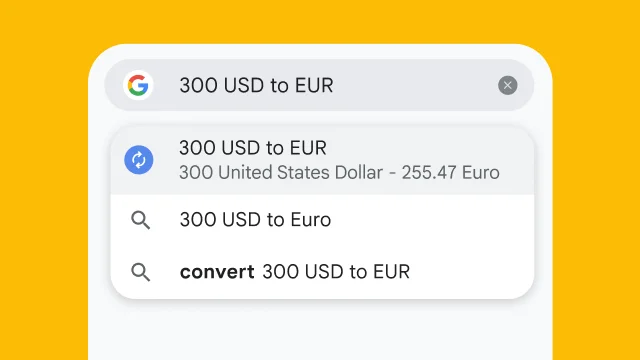Click the magnifier icon beside 'convert 300 USD to EUR'

(140, 272)
